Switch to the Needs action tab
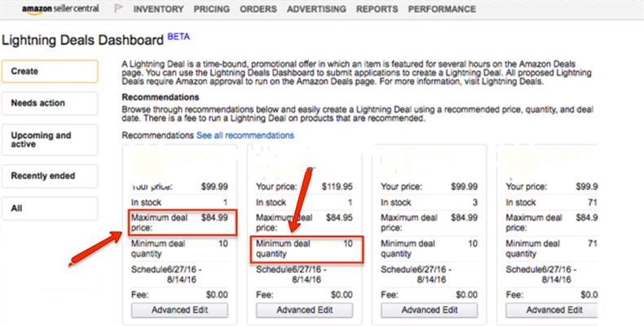The width and height of the screenshot is (644, 326). (x=50, y=103)
